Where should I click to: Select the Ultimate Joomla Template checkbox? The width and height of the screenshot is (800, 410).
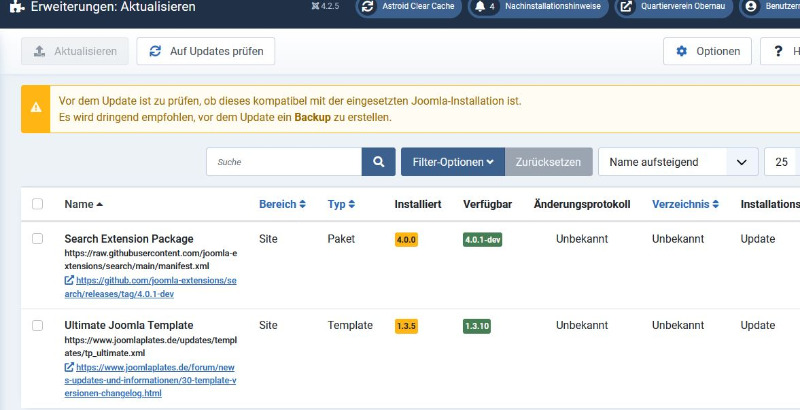tap(38, 325)
